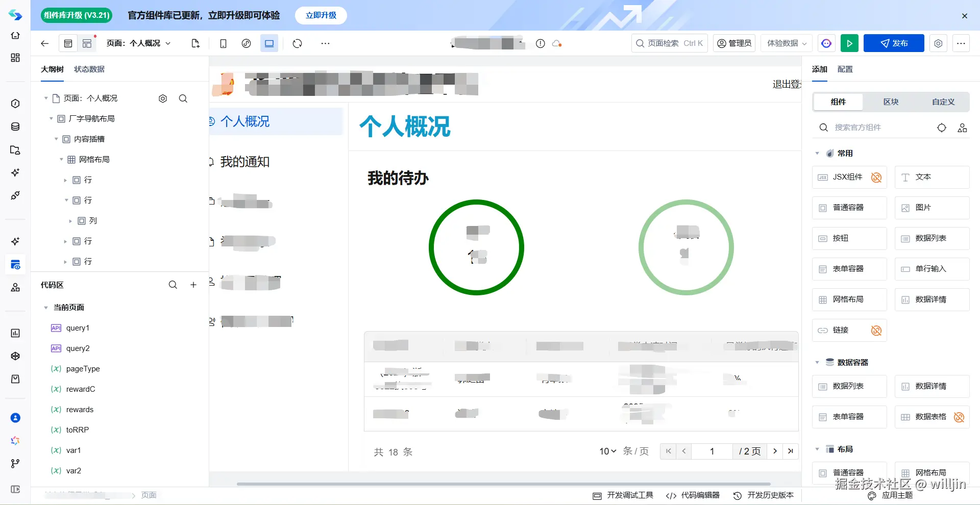Image resolution: width=980 pixels, height=505 pixels.
Task: Open the 页面: 个人概况 page dropdown
Action: tap(139, 43)
